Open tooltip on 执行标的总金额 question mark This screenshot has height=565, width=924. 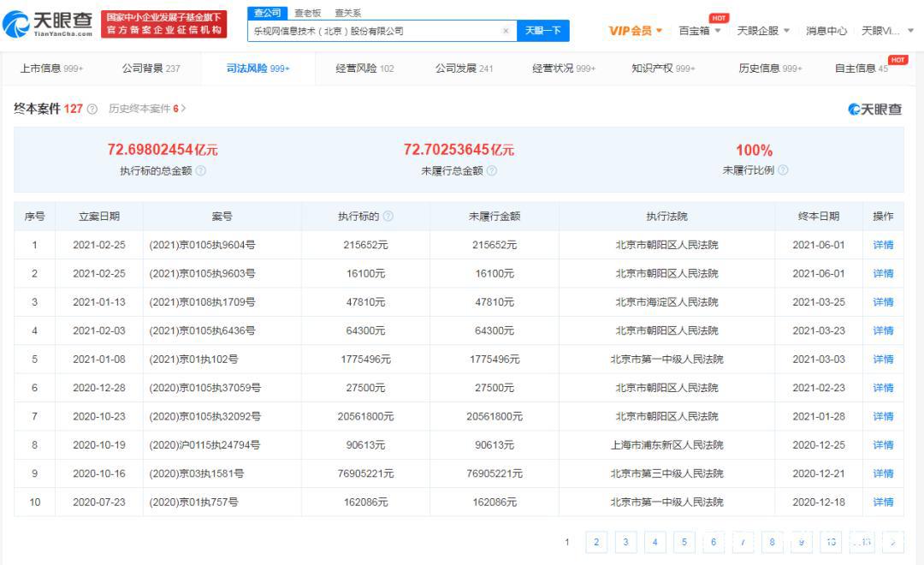(202, 169)
